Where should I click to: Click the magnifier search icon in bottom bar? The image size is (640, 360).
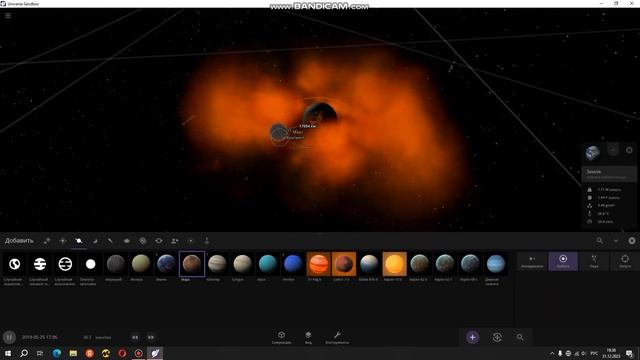tap(520, 338)
